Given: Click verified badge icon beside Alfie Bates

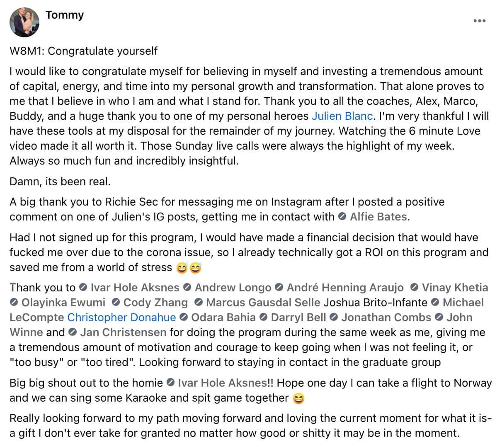Looking at the screenshot, I should [342, 217].
